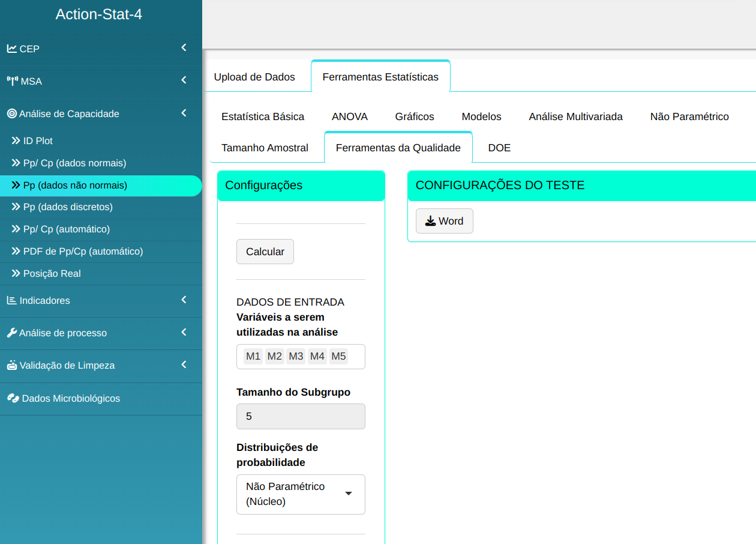Screen dimensions: 756x544
Task: Click the Indicadores bar chart icon
Action: click(x=12, y=300)
